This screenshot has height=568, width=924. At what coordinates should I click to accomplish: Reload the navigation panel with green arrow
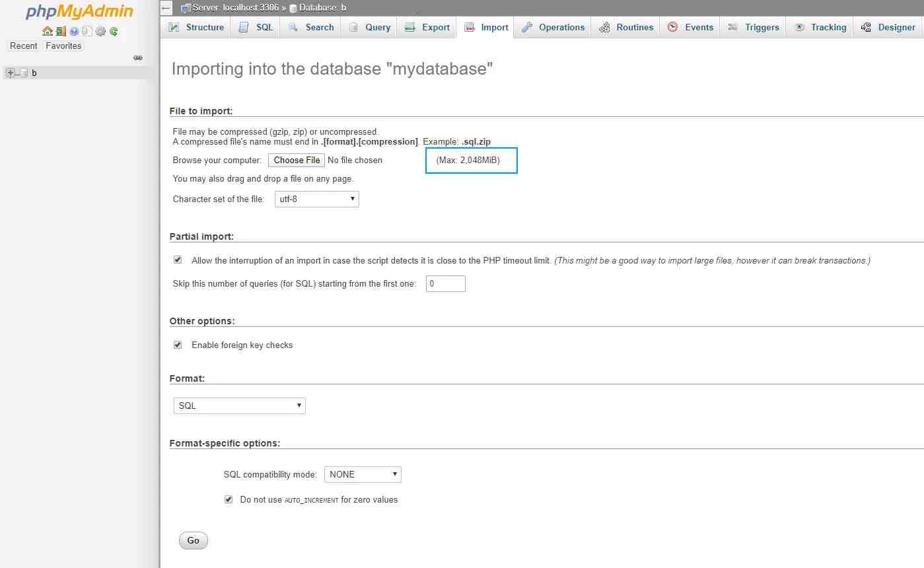pos(114,31)
